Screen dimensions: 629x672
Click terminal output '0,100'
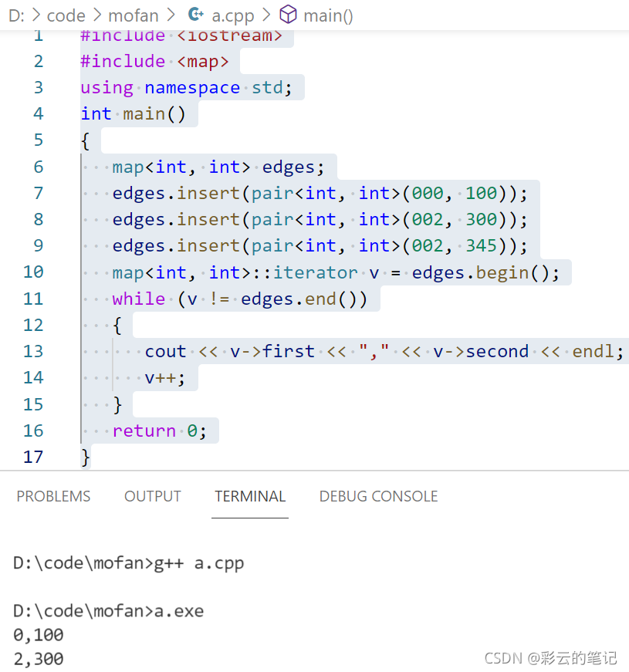[39, 635]
